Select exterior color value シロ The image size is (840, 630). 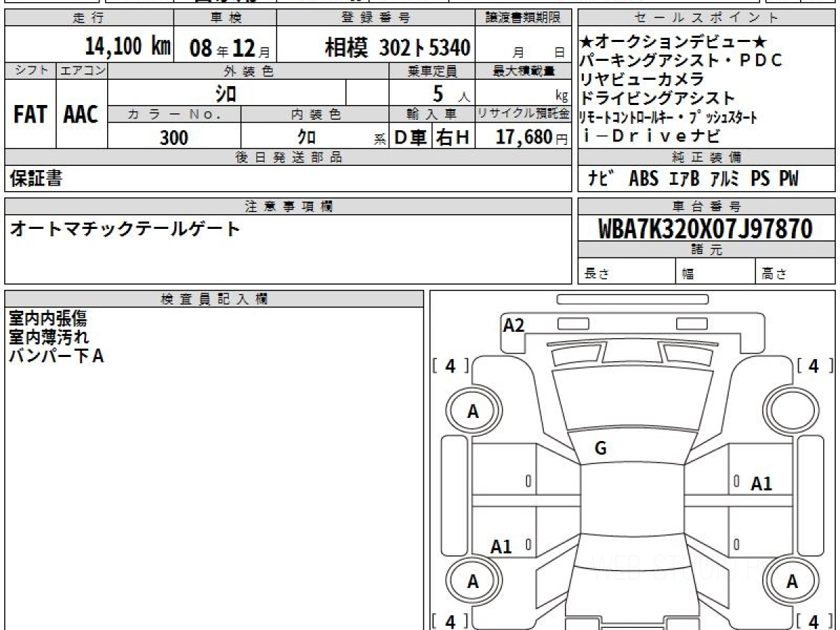[225, 92]
